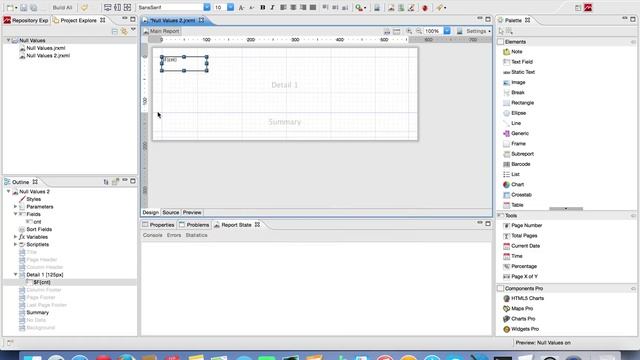Expand Parameters in the Outline
This screenshot has height=360, width=640.
(x=16, y=207)
